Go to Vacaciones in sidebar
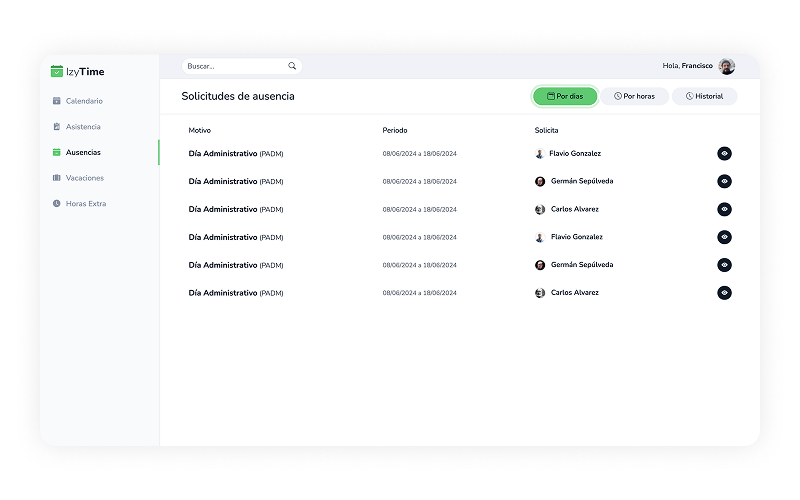 click(x=85, y=178)
